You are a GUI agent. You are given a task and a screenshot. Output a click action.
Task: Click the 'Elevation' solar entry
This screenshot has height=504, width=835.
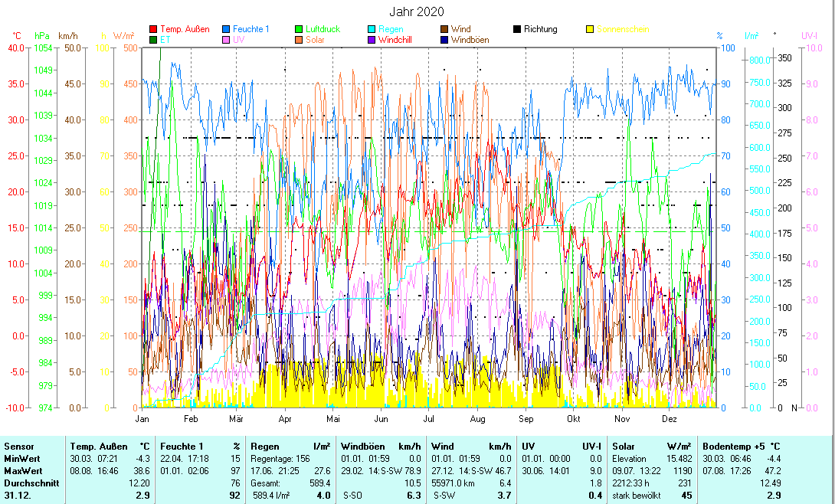pos(630,459)
